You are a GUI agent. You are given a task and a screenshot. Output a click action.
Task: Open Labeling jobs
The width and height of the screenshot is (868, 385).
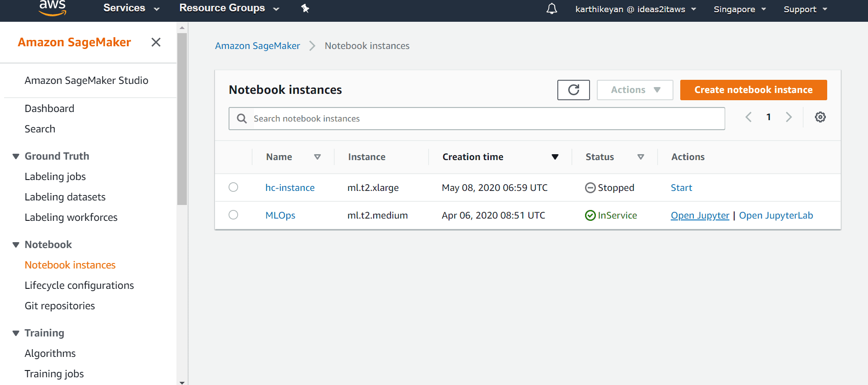pyautogui.click(x=55, y=176)
